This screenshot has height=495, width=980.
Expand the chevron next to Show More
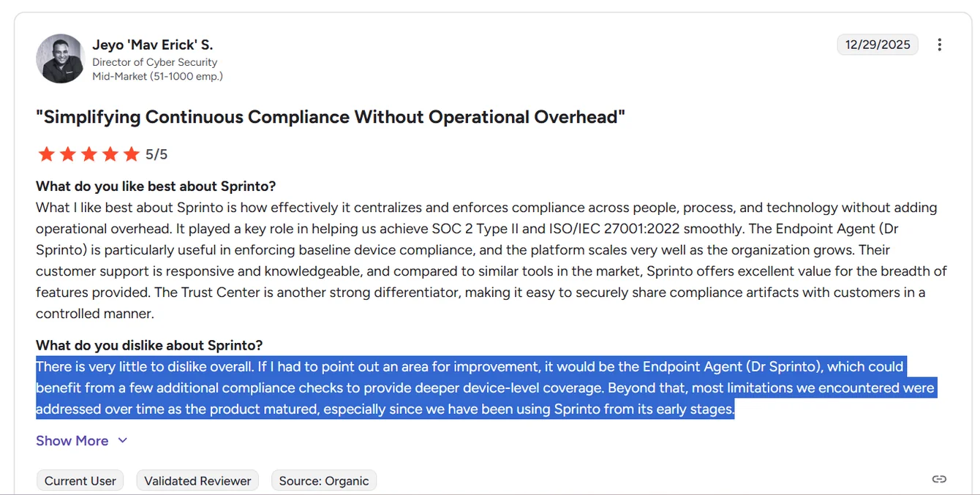click(123, 440)
